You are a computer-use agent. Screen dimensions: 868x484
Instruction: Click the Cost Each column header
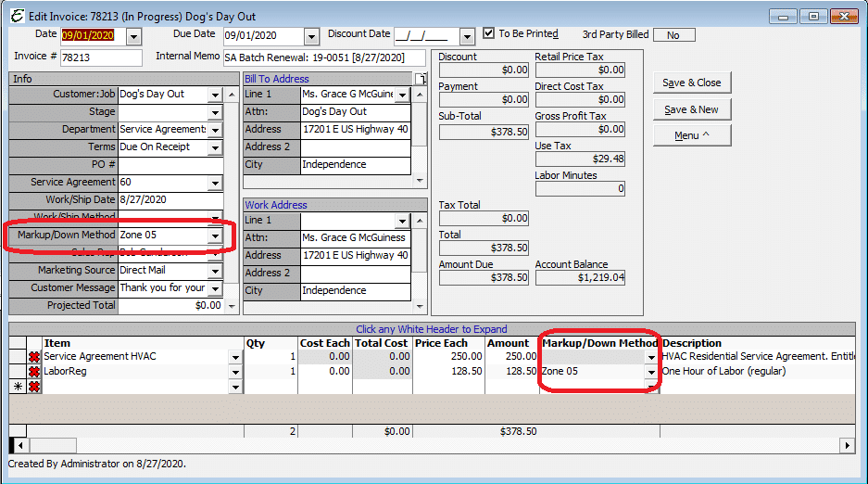(325, 343)
